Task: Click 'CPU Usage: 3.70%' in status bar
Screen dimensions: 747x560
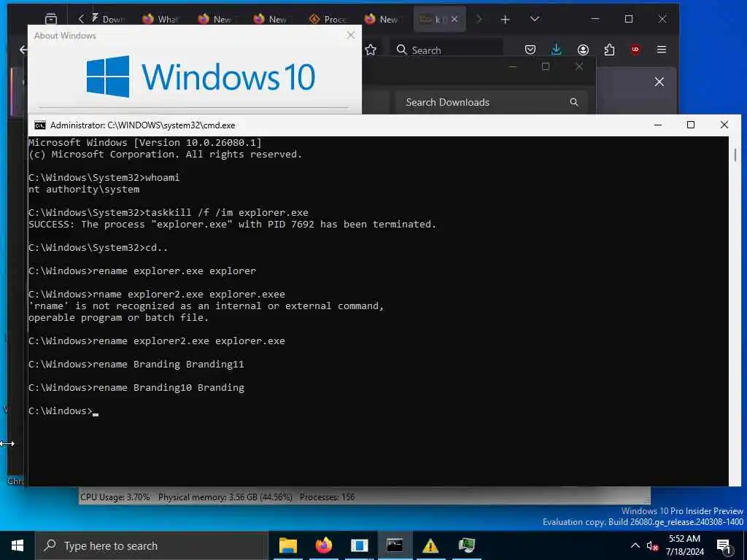Action: [x=115, y=497]
